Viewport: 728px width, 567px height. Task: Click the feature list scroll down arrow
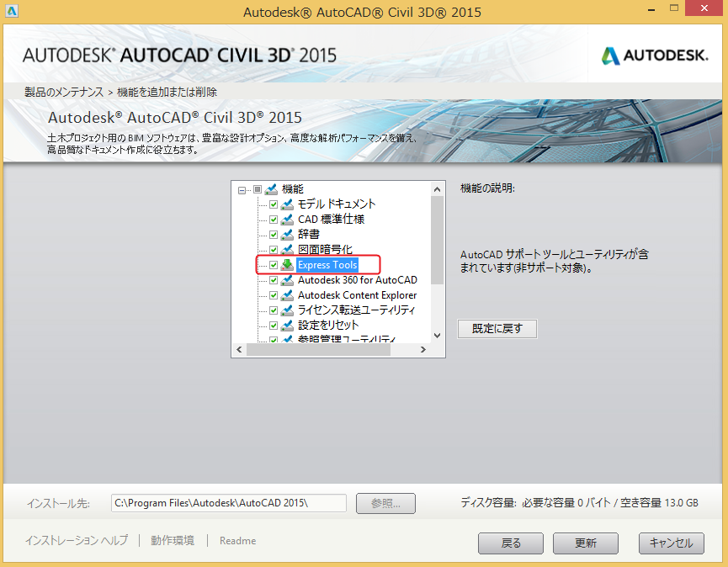pyautogui.click(x=437, y=336)
